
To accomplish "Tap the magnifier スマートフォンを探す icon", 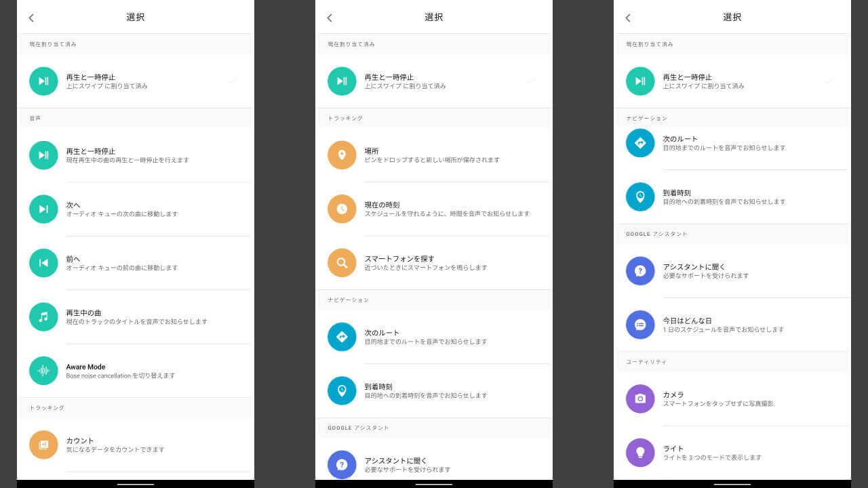I will [342, 263].
